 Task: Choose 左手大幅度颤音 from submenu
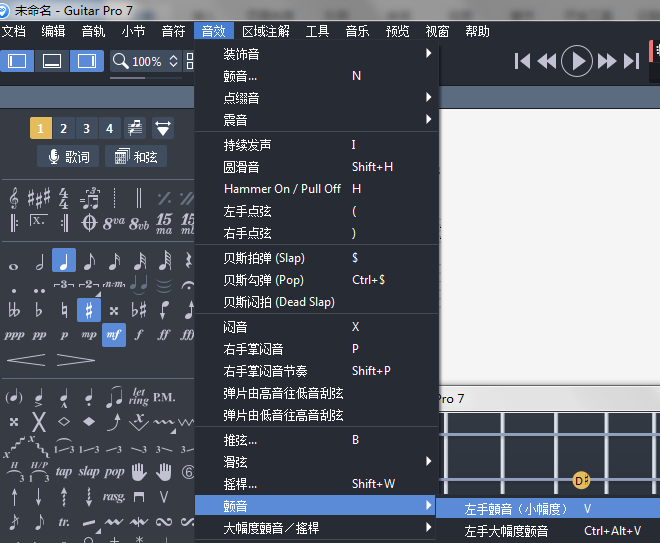[507, 531]
